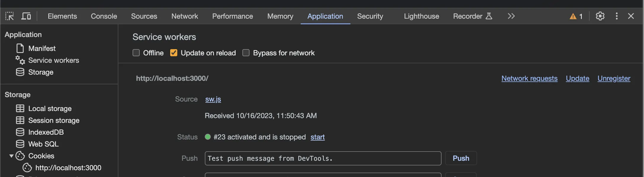
Task: Toggle the device toolbar icon
Action: [26, 16]
